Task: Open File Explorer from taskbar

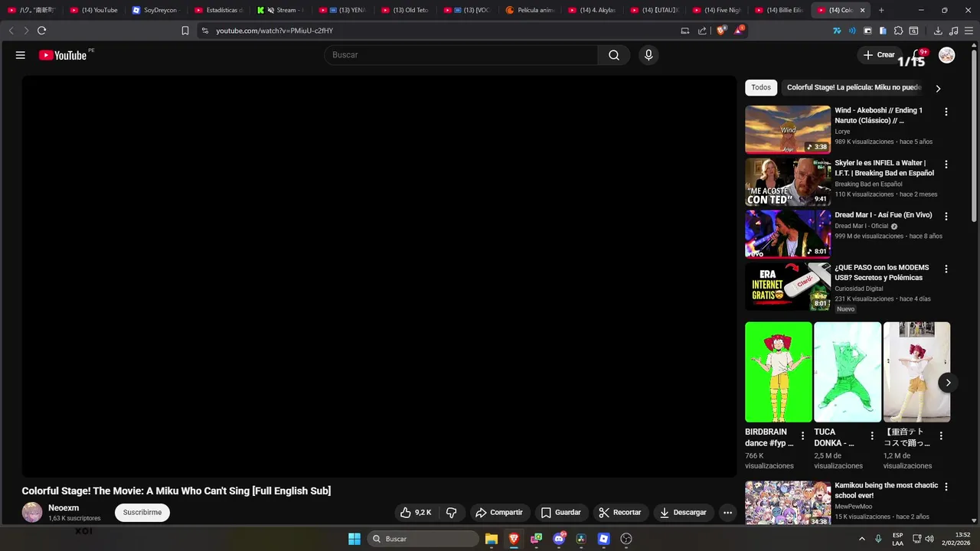Action: coord(492,539)
